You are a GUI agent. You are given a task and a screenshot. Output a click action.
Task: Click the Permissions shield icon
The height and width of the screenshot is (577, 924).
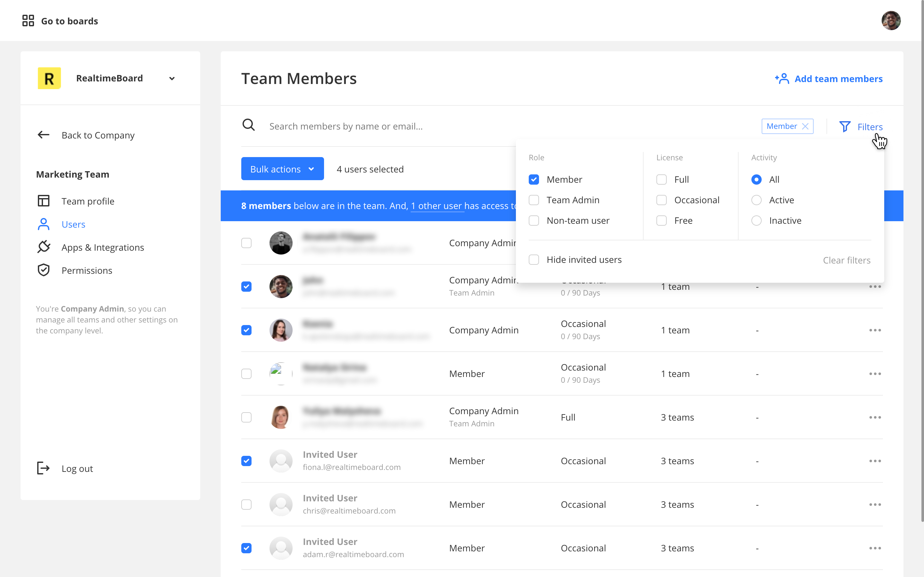[x=44, y=270]
